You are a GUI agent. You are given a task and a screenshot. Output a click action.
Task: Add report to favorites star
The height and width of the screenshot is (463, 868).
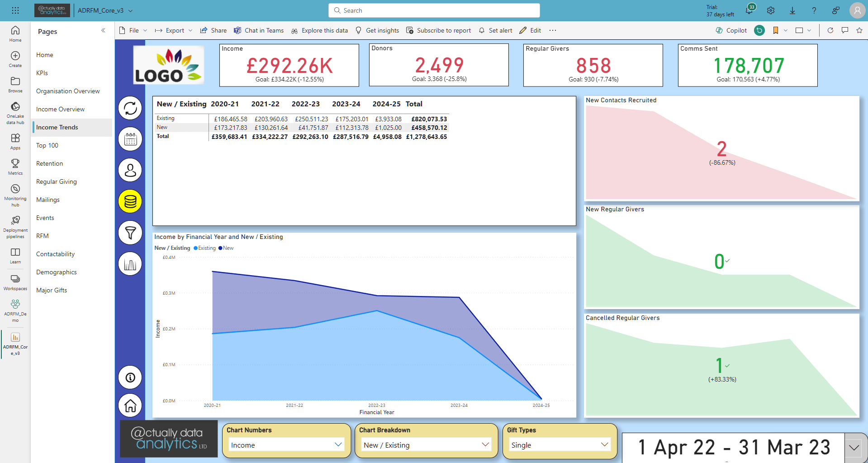tap(859, 30)
